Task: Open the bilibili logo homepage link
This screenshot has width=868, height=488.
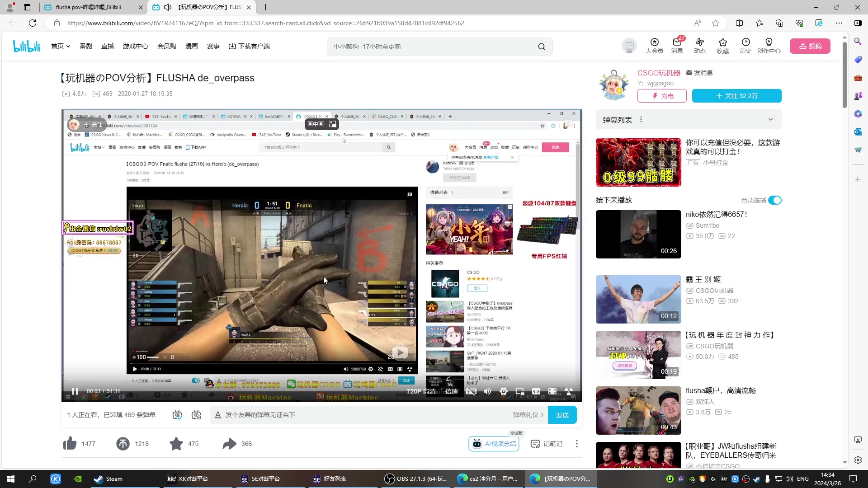Action: click(26, 46)
